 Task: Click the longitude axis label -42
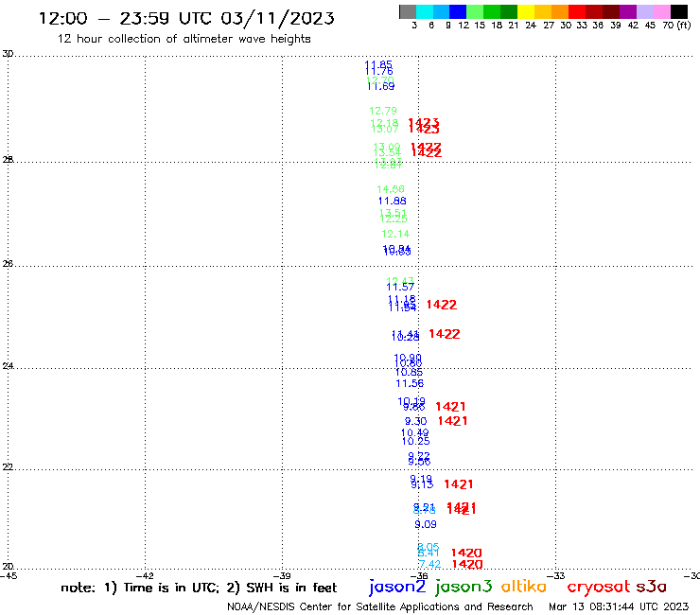point(145,576)
